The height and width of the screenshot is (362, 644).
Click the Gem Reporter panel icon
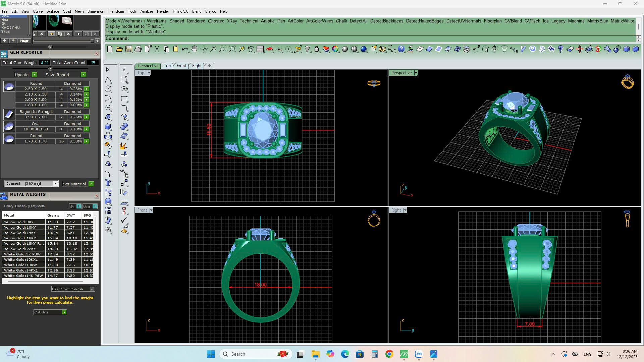[4, 54]
